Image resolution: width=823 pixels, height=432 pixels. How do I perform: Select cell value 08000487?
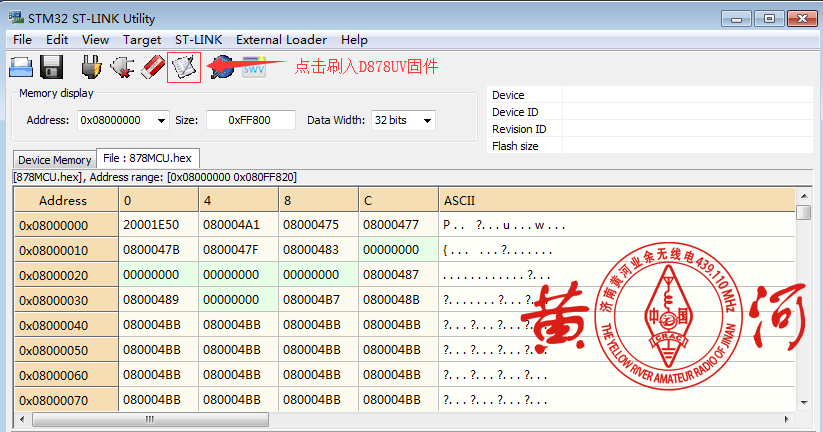[398, 275]
